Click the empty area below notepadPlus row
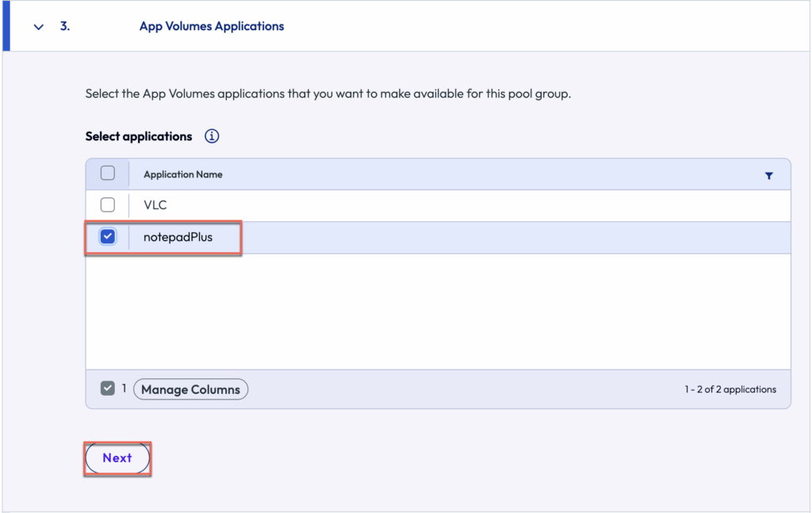 click(x=438, y=311)
